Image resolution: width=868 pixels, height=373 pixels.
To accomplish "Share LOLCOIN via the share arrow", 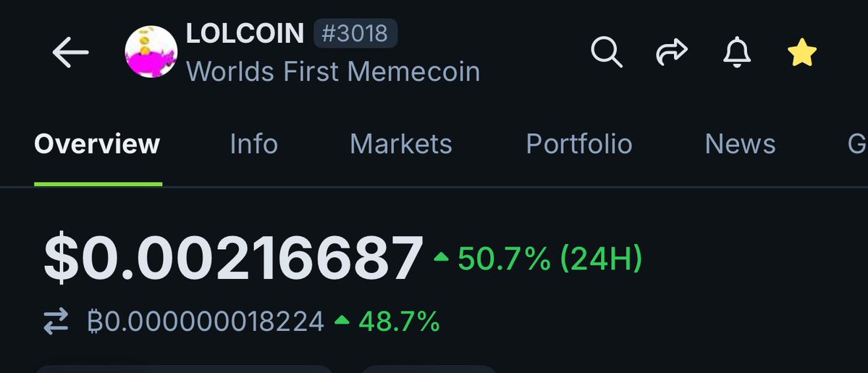I will (x=672, y=52).
